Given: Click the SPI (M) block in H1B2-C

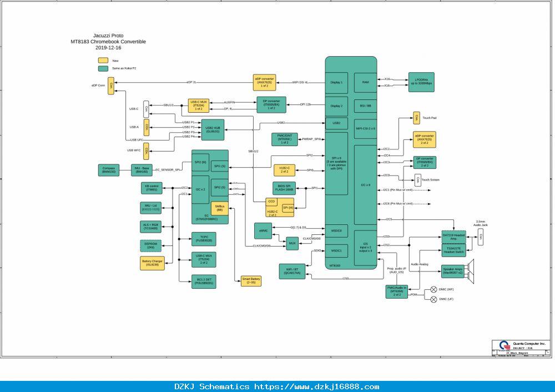Looking at the screenshot, I should (x=287, y=208).
